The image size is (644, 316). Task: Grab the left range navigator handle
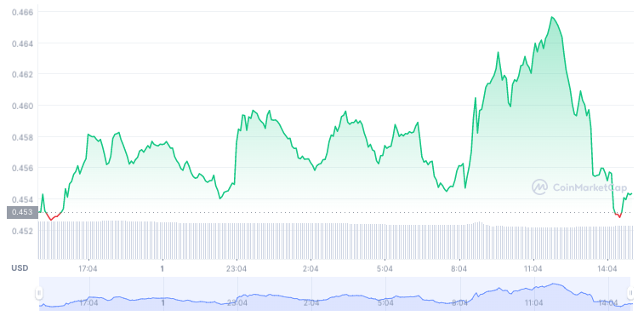[39, 293]
